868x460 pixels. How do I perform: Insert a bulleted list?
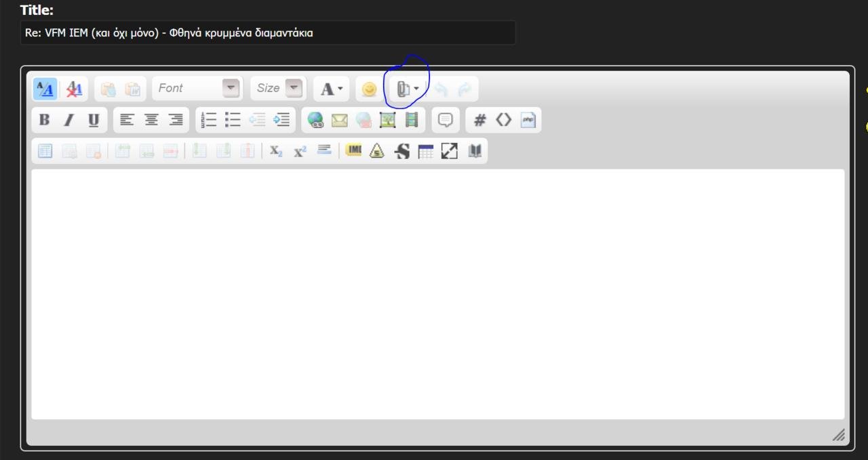(233, 120)
